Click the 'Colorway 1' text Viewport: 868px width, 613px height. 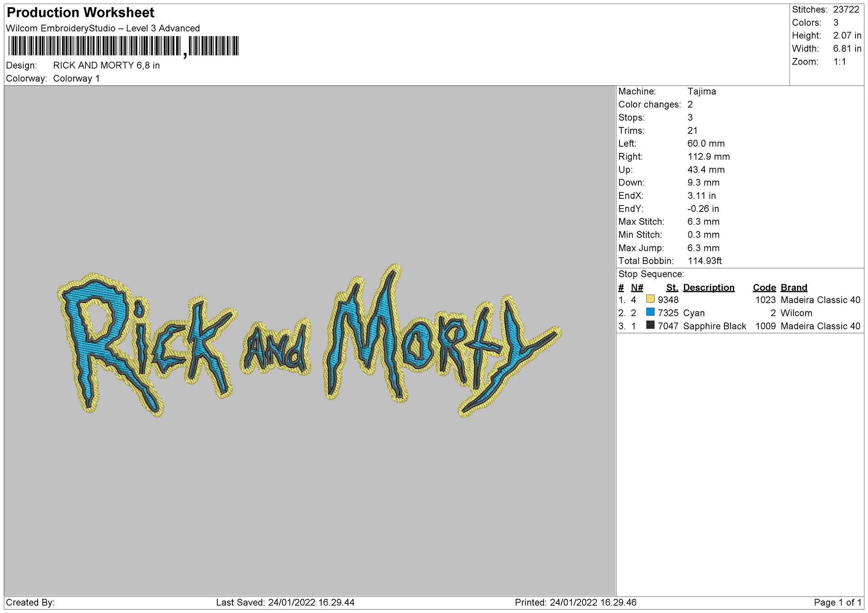(76, 78)
